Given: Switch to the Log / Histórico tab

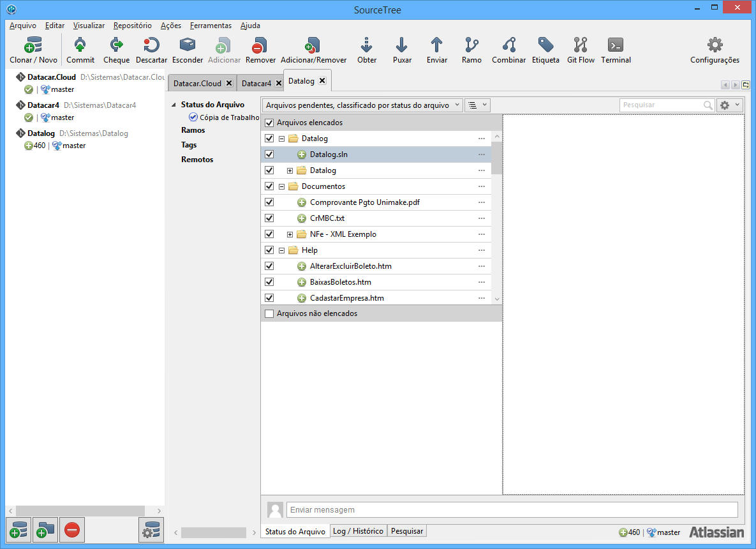Looking at the screenshot, I should (359, 530).
